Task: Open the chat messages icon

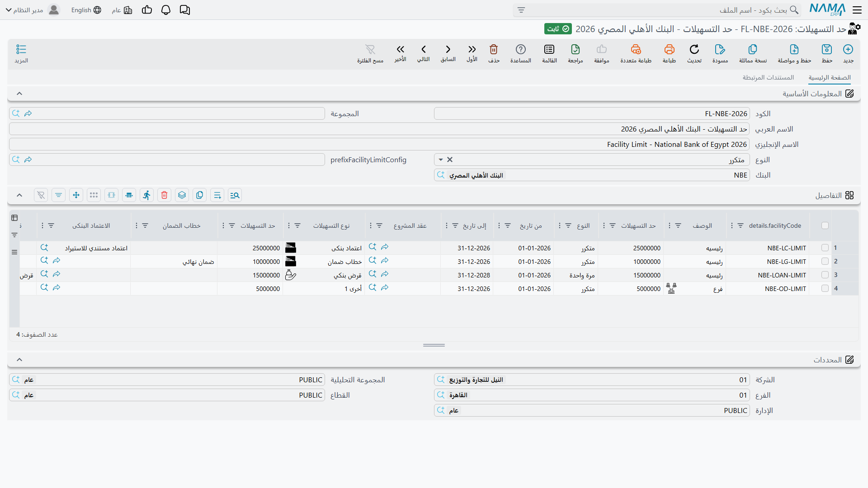Action: point(185,10)
